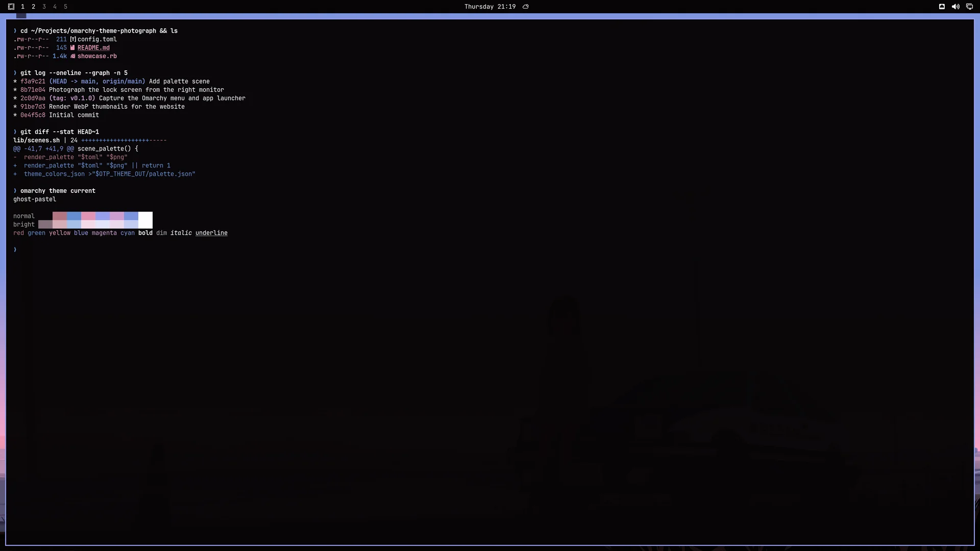Screen dimensions: 980x551
Task: Click the tray icon left of volume
Action: [x=942, y=7]
